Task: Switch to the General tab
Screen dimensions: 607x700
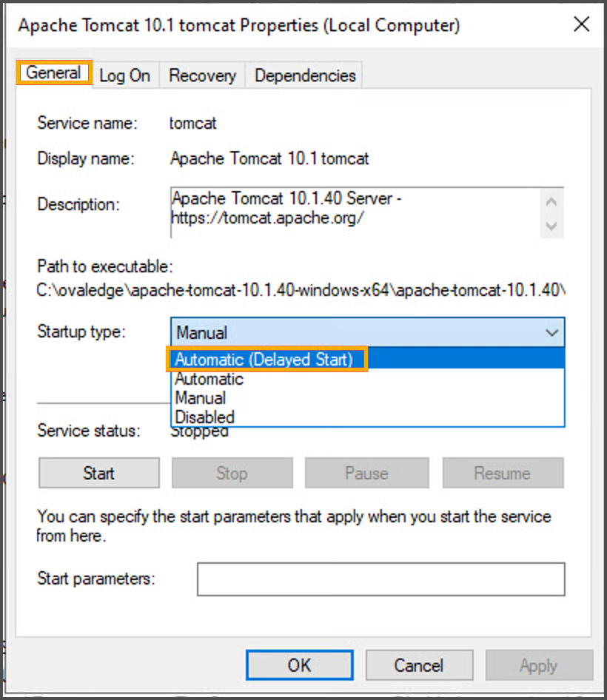Action: 53,73
